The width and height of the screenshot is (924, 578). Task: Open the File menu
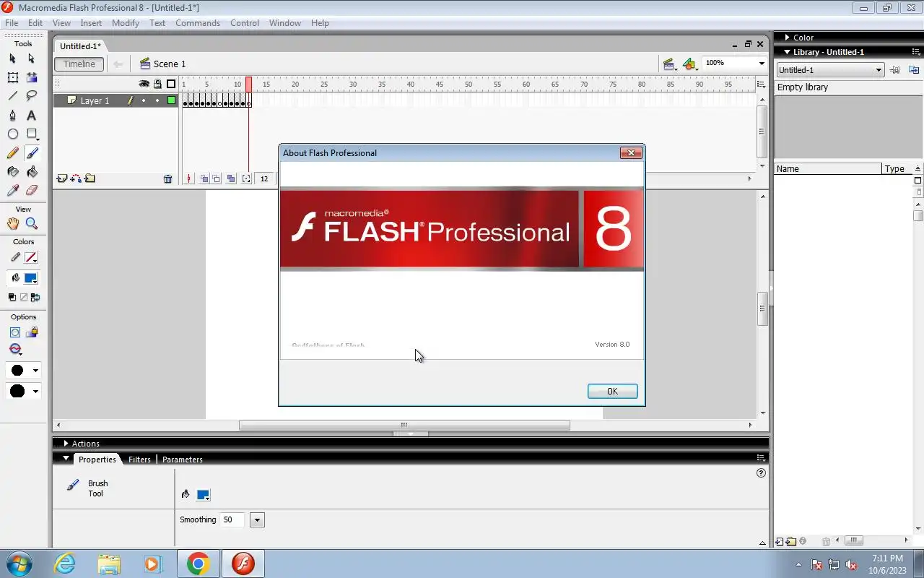point(12,23)
